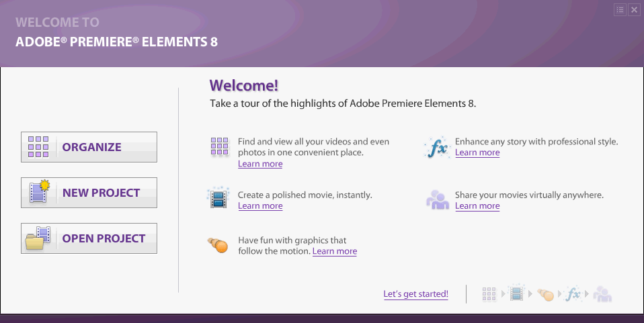Jump to the organize step in the bottom tour strip
The height and width of the screenshot is (323, 644).
point(489,294)
